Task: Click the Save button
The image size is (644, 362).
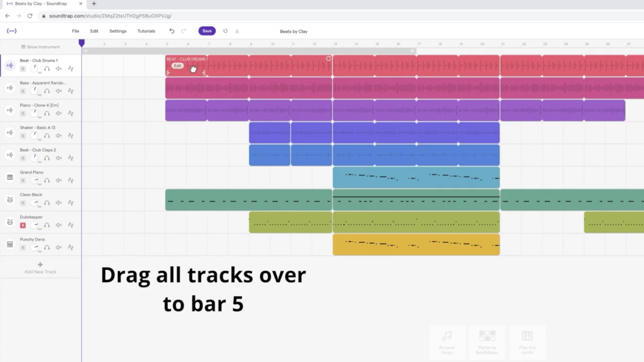Action: tap(207, 31)
